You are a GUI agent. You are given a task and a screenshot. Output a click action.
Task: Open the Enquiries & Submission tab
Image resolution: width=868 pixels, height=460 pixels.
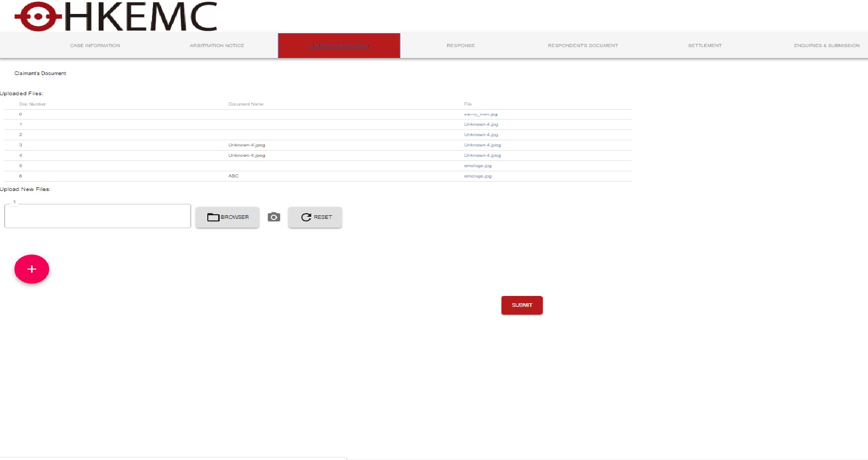(x=826, y=46)
